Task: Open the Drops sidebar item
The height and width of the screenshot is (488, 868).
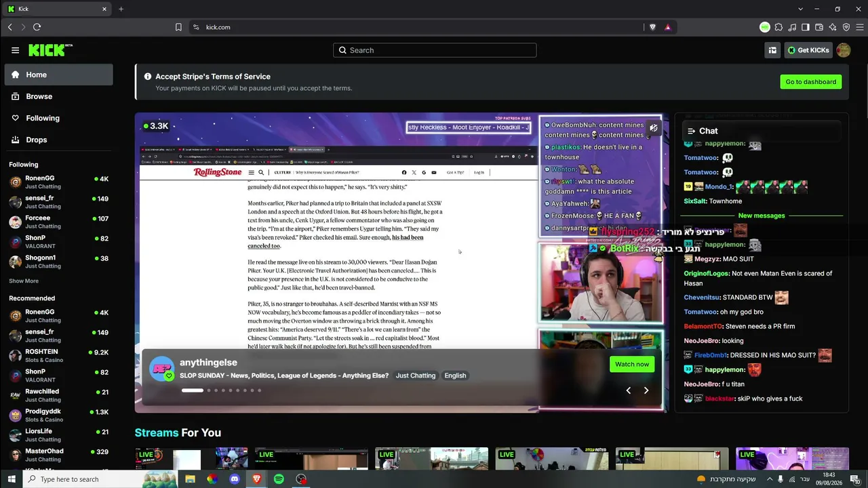Action: (x=59, y=140)
